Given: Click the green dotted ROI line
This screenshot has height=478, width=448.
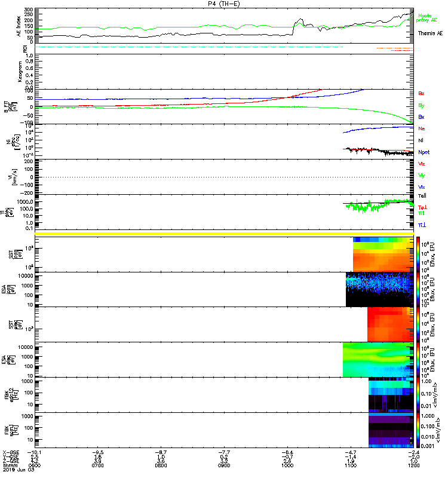Looking at the screenshot, I should point(189,47).
